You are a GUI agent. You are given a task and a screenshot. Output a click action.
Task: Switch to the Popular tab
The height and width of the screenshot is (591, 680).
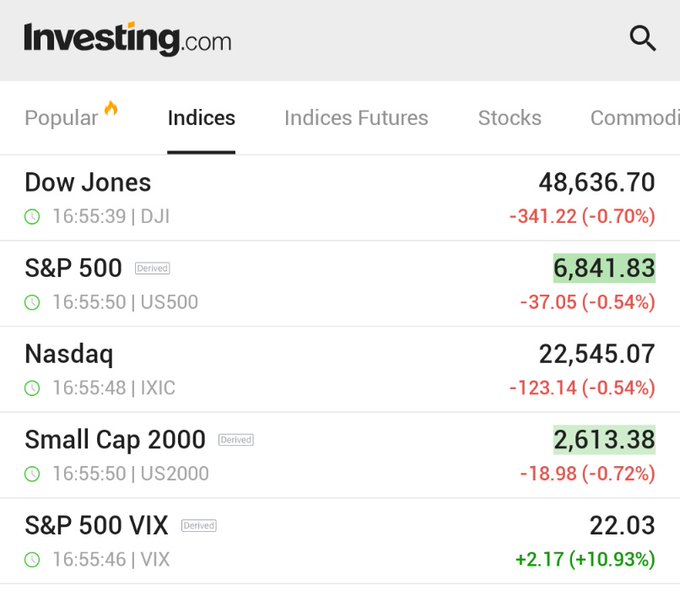pyautogui.click(x=61, y=118)
